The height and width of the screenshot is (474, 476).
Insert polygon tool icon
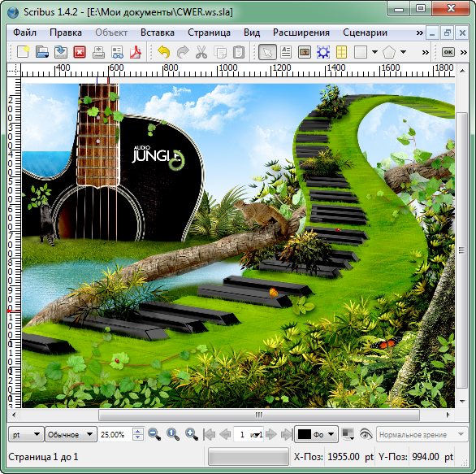pos(389,52)
